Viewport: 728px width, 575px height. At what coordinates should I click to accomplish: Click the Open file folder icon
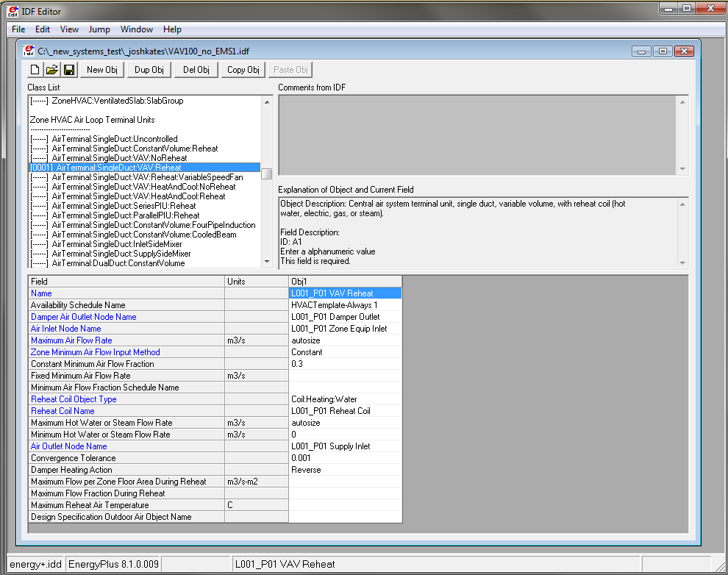click(x=52, y=70)
